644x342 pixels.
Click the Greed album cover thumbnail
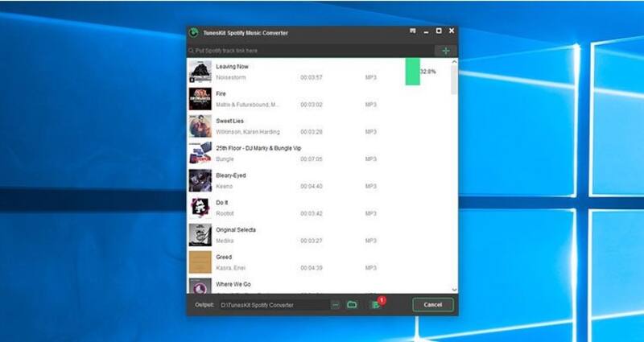[200, 262]
